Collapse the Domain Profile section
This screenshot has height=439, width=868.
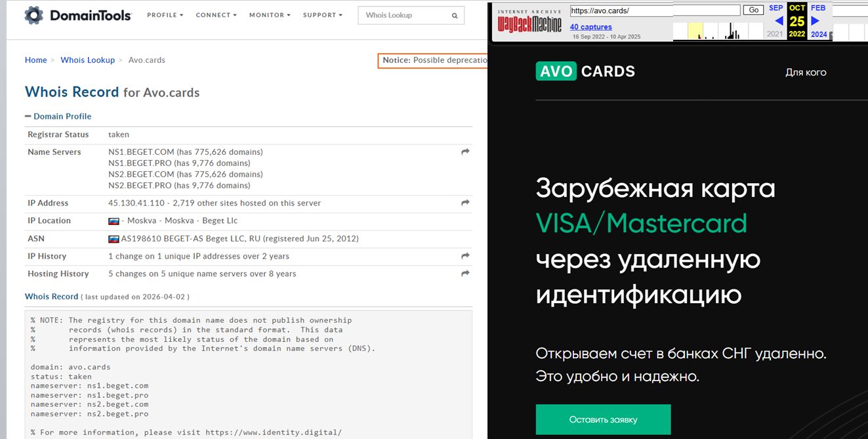(58, 116)
